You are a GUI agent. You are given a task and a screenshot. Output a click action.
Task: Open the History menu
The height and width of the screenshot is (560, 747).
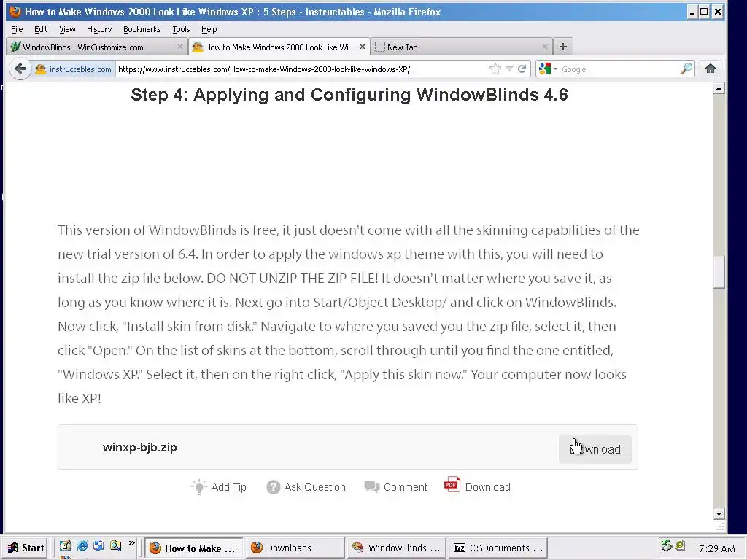coord(99,29)
